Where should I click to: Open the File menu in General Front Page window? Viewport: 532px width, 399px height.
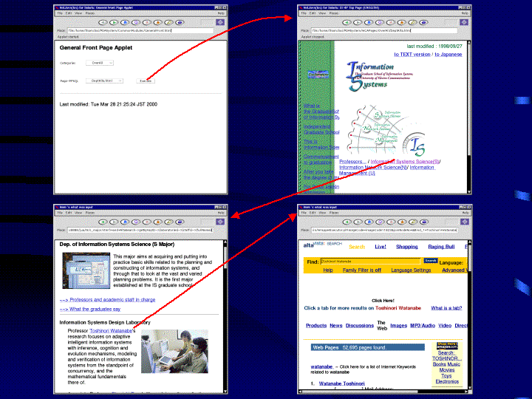pos(59,13)
